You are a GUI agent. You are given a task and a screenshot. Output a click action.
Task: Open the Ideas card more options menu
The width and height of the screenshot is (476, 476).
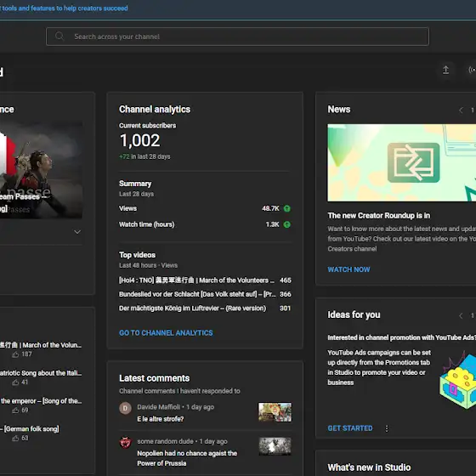(387, 428)
